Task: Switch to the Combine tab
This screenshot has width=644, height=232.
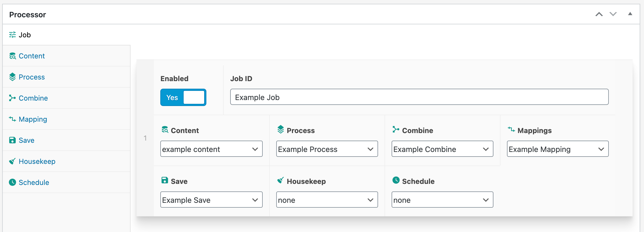Action: pos(66,98)
